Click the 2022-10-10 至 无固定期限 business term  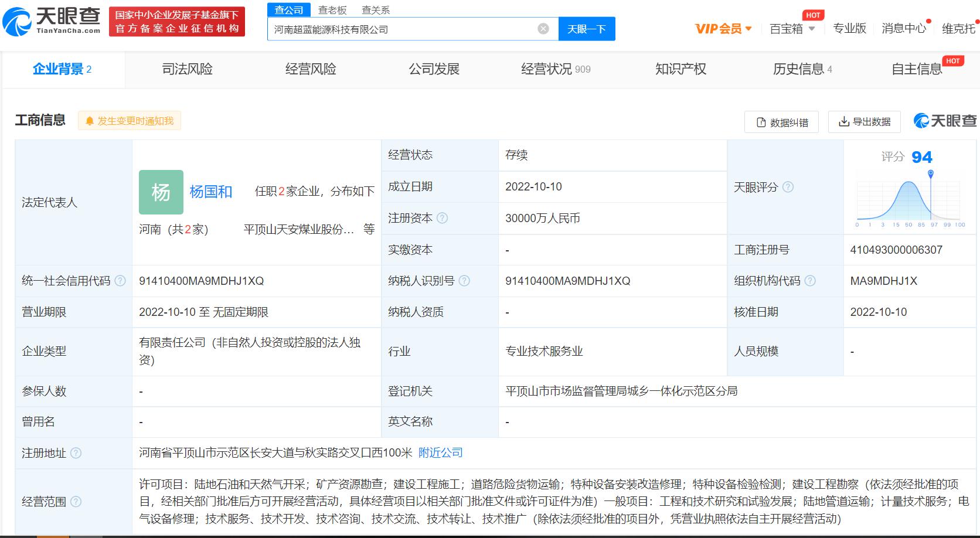point(203,312)
